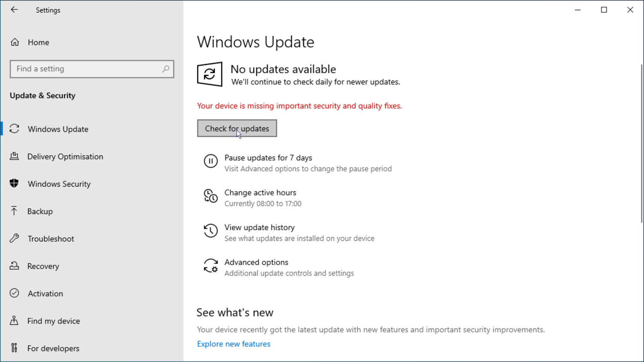Image resolution: width=644 pixels, height=362 pixels.
Task: Click the pause icon beside Pause updates
Action: point(210,161)
